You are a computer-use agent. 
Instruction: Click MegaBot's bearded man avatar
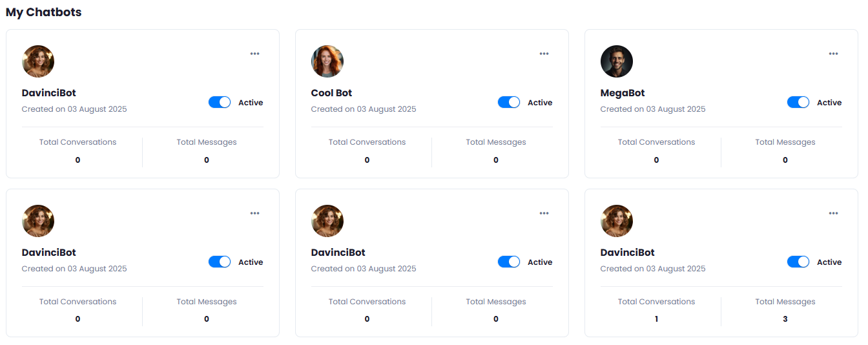617,61
